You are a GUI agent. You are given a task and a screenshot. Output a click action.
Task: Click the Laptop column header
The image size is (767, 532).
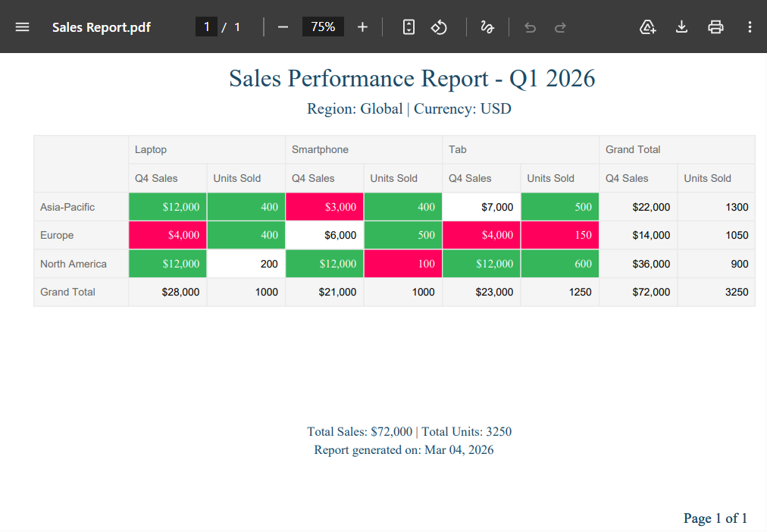pyautogui.click(x=151, y=149)
